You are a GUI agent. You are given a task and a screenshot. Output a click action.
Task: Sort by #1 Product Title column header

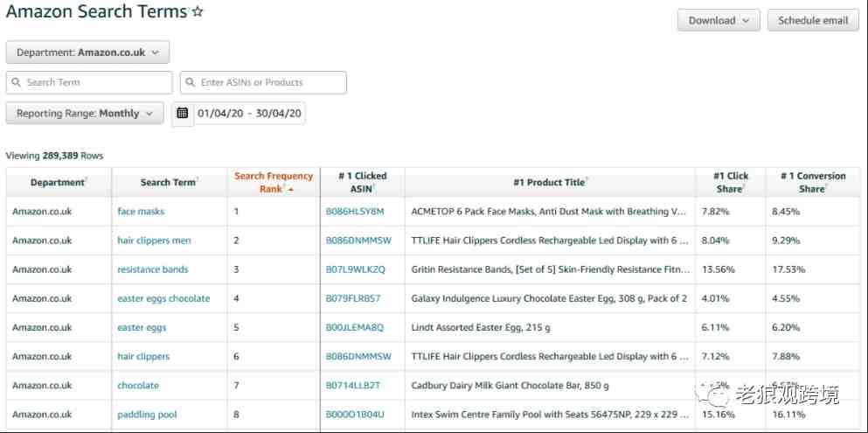pos(549,182)
